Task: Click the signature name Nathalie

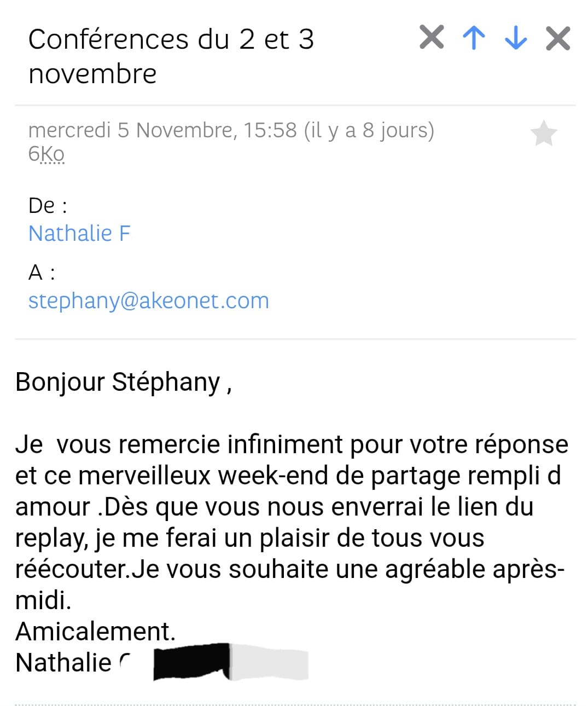Action: 63,662
